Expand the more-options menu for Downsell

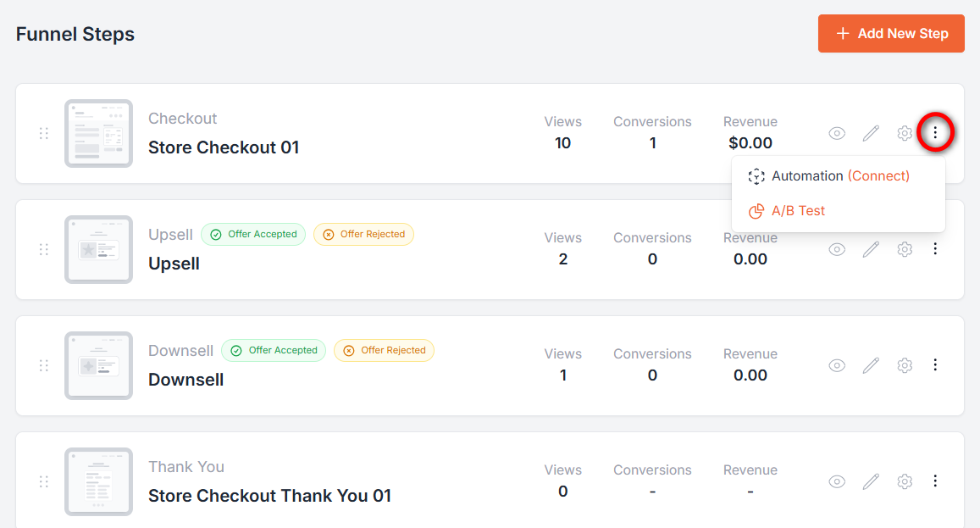(935, 364)
